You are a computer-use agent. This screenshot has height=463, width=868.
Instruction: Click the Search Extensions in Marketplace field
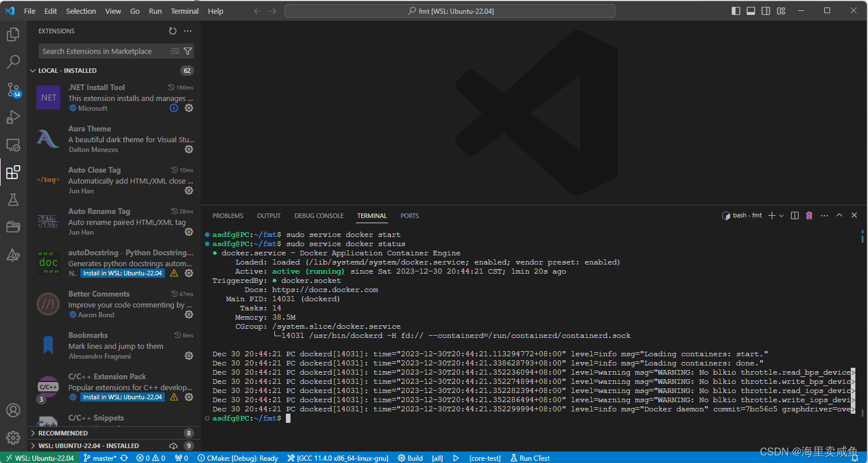pos(103,51)
